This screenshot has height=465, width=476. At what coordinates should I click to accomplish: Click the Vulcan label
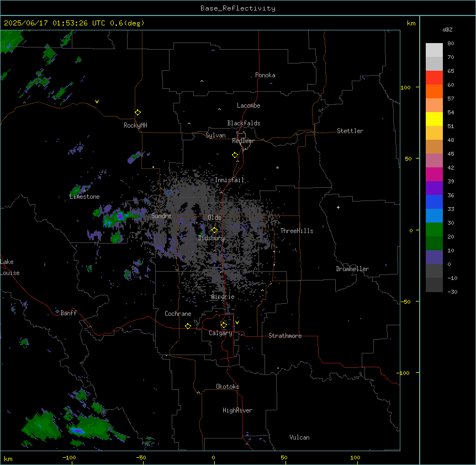point(300,437)
